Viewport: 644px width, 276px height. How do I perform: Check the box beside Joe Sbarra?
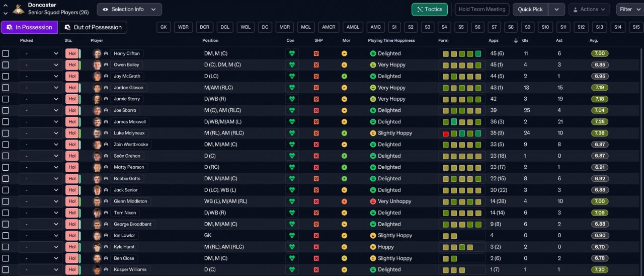(x=6, y=110)
